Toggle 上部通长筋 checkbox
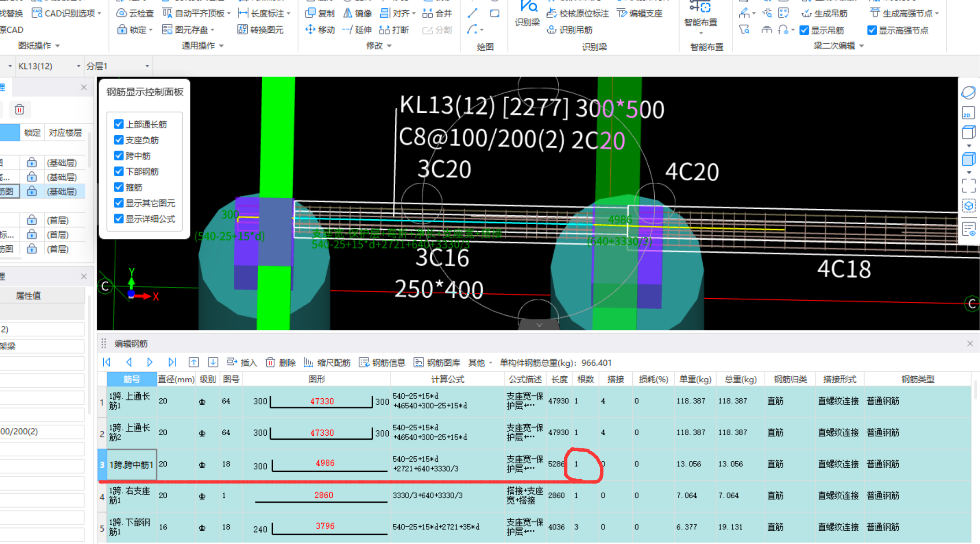 tap(119, 124)
